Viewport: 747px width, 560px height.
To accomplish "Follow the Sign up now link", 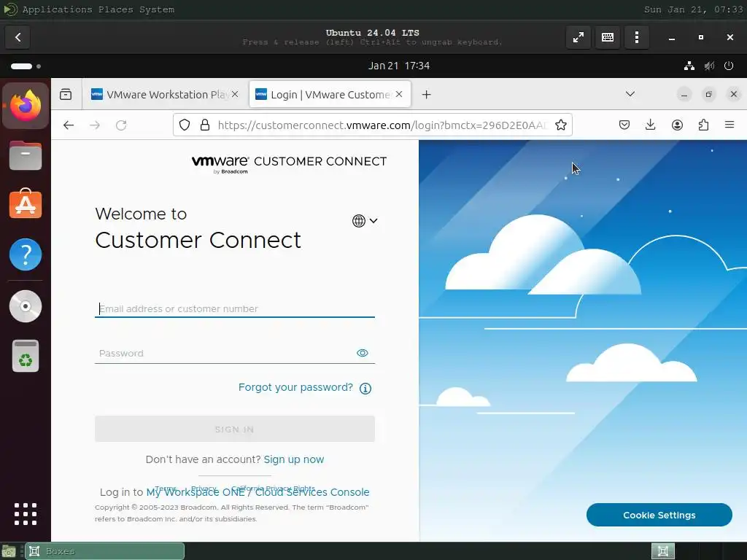I will click(294, 459).
